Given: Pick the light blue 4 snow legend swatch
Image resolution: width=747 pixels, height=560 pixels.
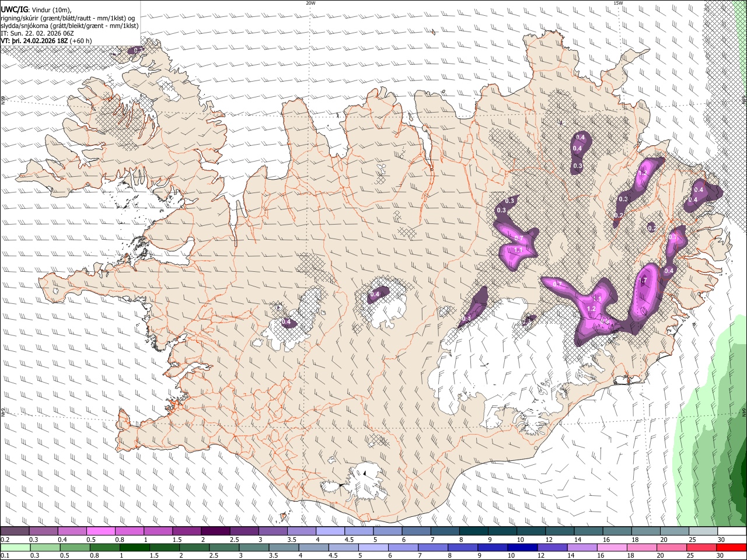Looking at the screenshot, I should [x=330, y=531].
